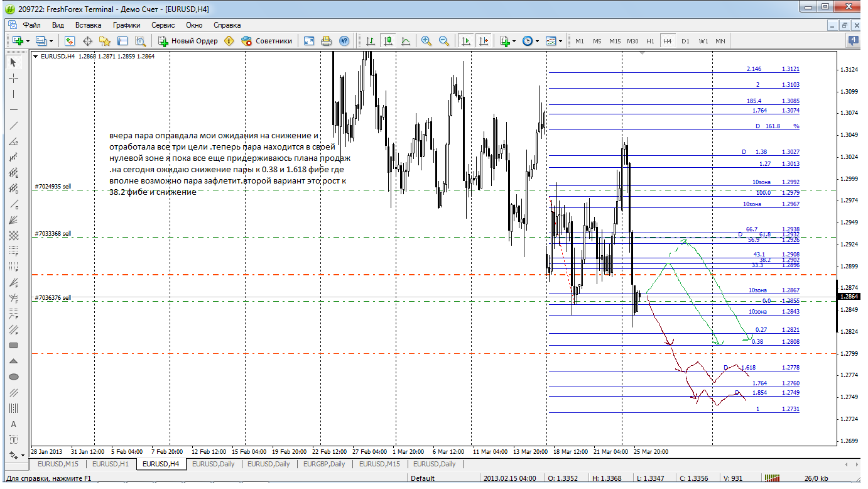Viewport: 868px width, 489px height.
Task: Click the Советники button
Action: (267, 41)
